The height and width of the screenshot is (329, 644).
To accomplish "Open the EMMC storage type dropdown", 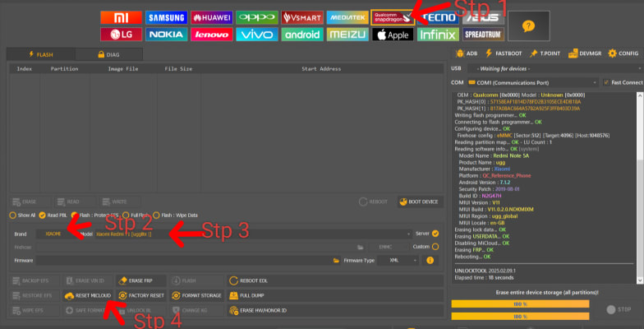I will coord(388,247).
